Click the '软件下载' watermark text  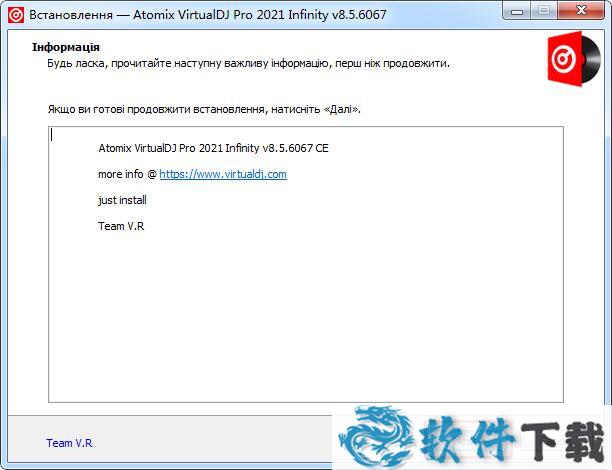tap(510, 438)
